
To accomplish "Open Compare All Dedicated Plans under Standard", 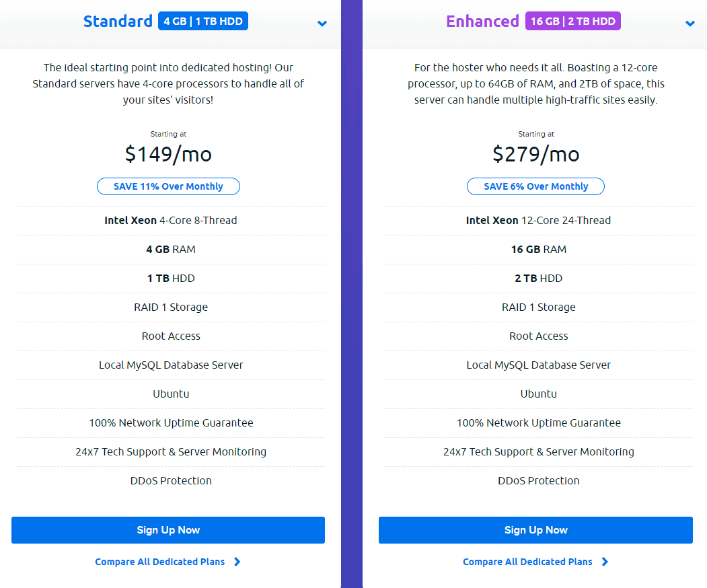I will click(159, 562).
